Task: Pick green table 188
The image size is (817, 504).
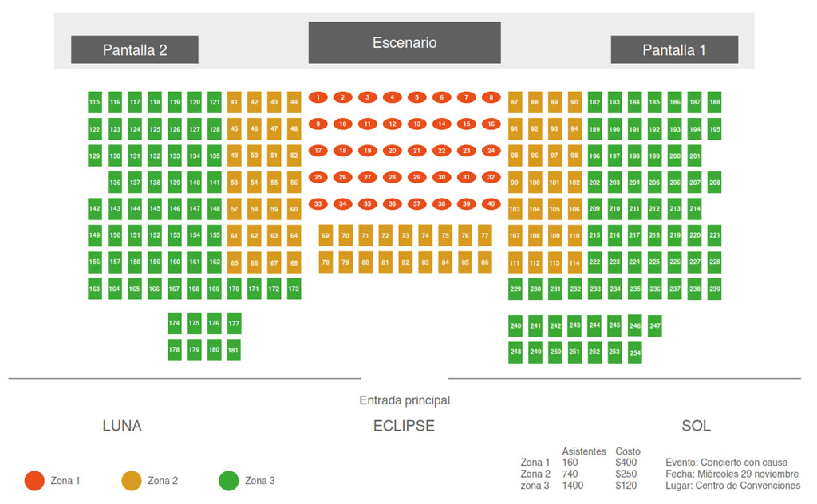Action: 715,102
